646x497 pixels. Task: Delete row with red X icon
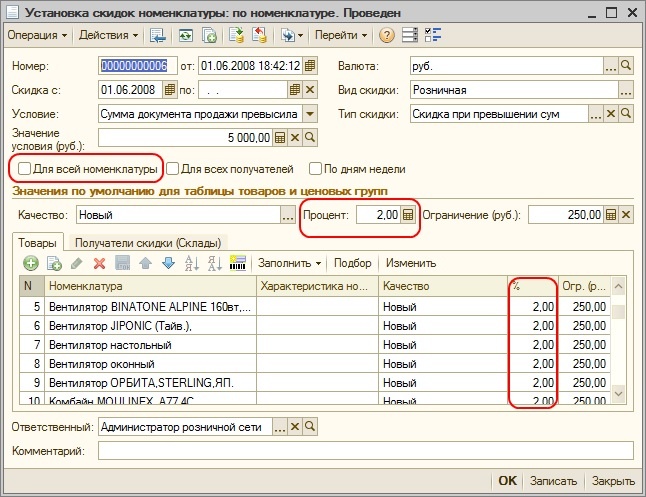[x=99, y=263]
